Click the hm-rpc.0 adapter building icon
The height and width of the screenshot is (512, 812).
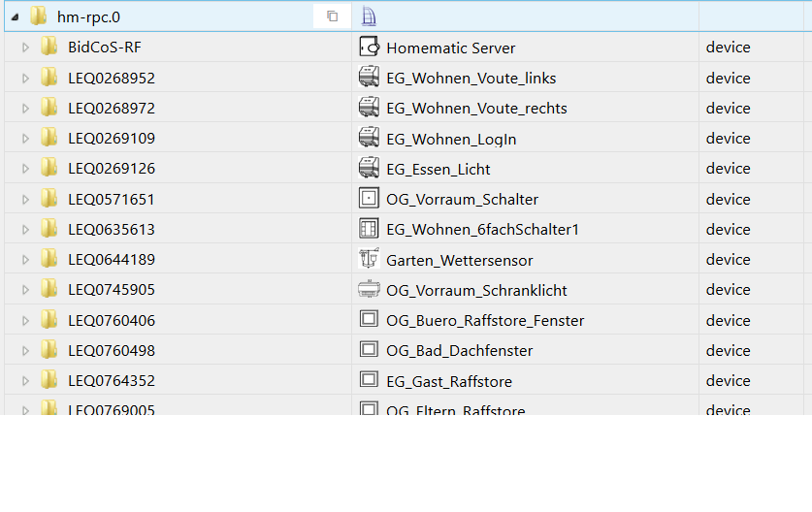(x=369, y=16)
